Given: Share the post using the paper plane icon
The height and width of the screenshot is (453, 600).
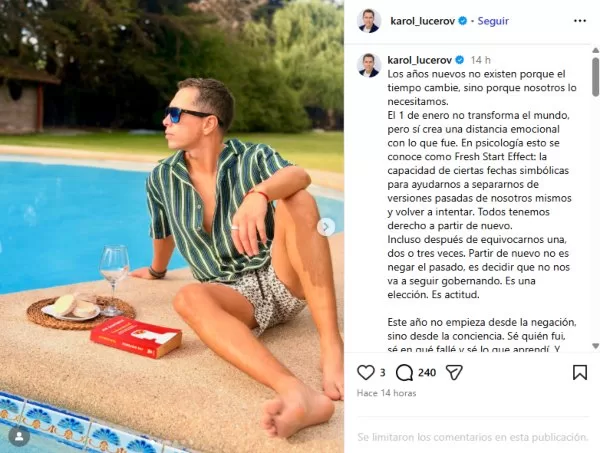Looking at the screenshot, I should pyautogui.click(x=454, y=372).
